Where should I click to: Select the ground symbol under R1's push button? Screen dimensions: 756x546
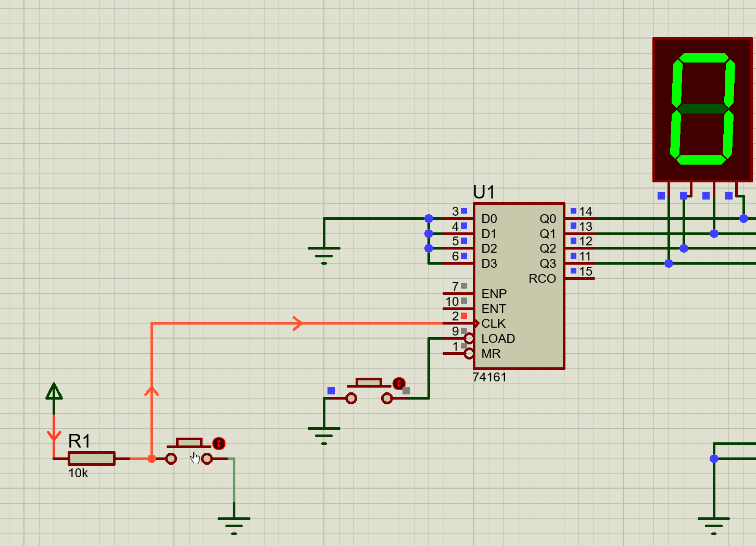point(234,524)
